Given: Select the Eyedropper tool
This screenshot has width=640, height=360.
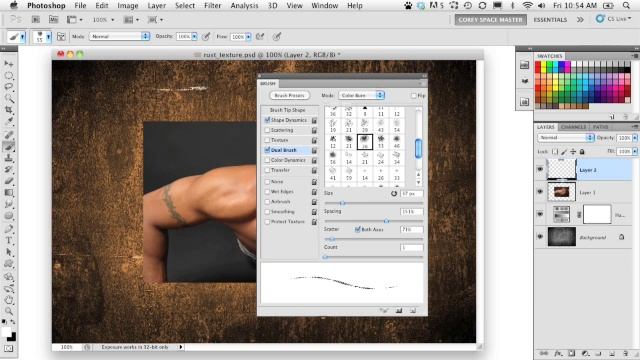Looking at the screenshot, I should tap(9, 121).
